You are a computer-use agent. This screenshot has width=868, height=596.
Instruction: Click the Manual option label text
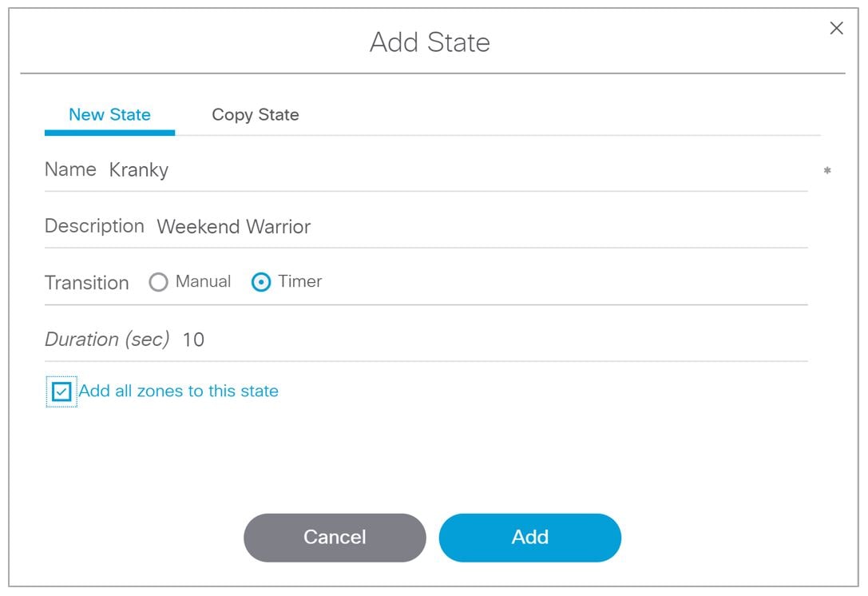(x=203, y=281)
